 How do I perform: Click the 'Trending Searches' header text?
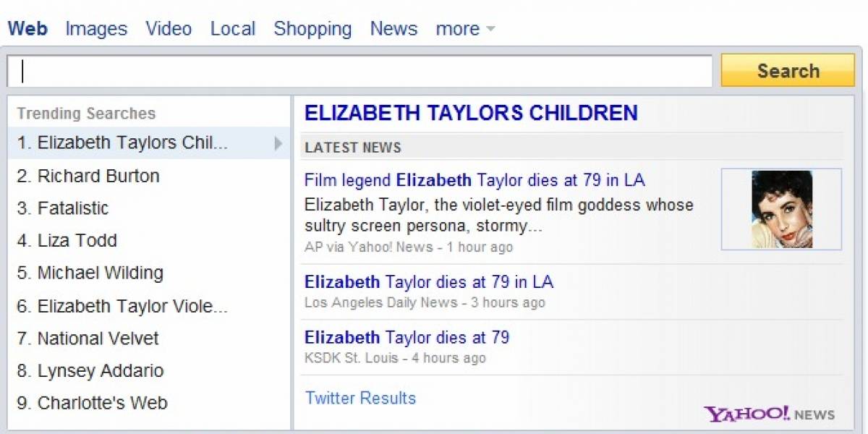pyautogui.click(x=86, y=114)
